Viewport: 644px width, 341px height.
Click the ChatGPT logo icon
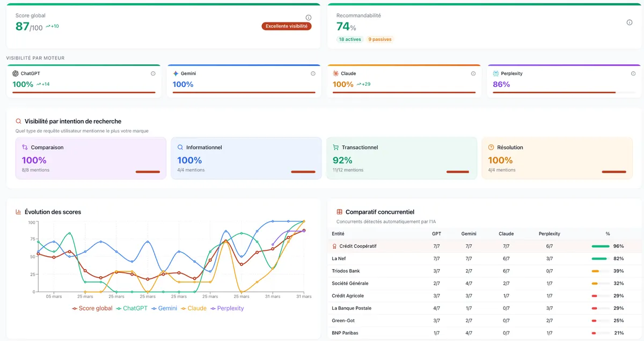(x=16, y=73)
